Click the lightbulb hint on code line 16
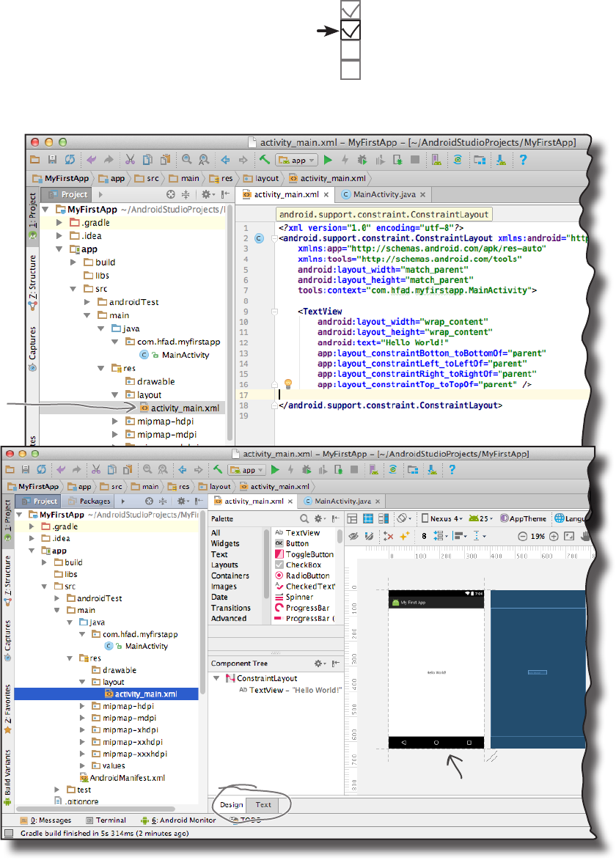Image resolution: width=616 pixels, height=860 pixels. [x=288, y=384]
